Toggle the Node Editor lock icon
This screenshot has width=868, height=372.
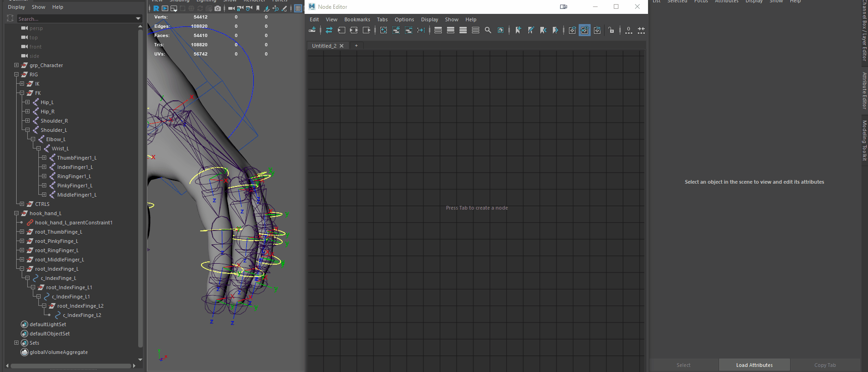611,30
